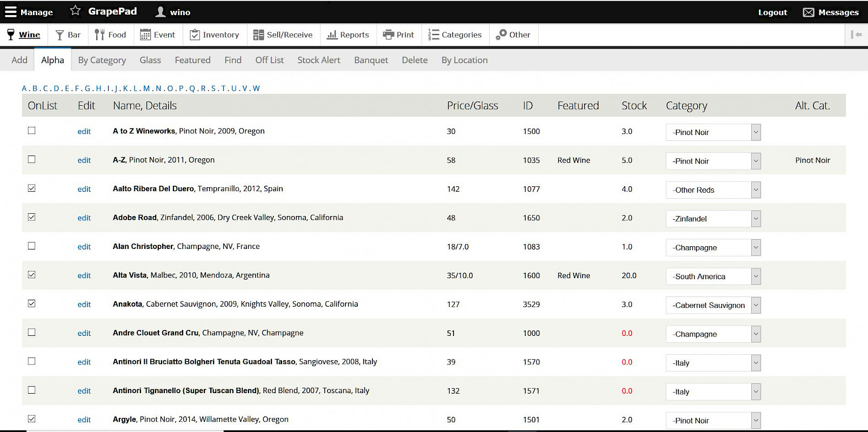This screenshot has width=868, height=432.
Task: Click edit for A to Z Wineworks
Action: (84, 131)
